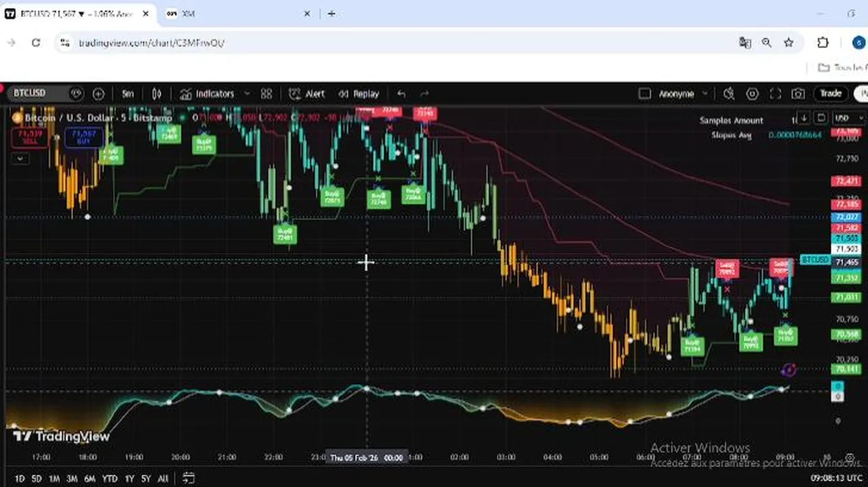Viewport: 868px width, 487px height.
Task: Click the site info icon before the URL
Action: 64,43
